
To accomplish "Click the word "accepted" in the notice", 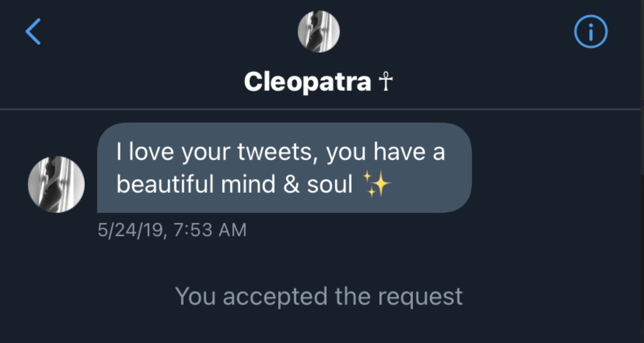I will [275, 297].
